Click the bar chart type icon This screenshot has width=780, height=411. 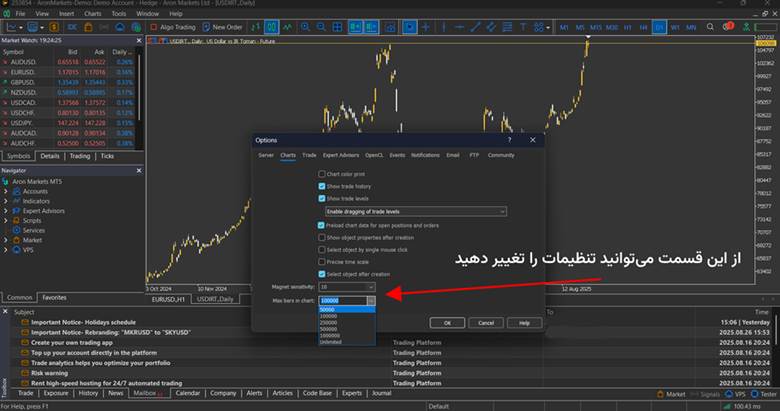pyautogui.click(x=255, y=27)
